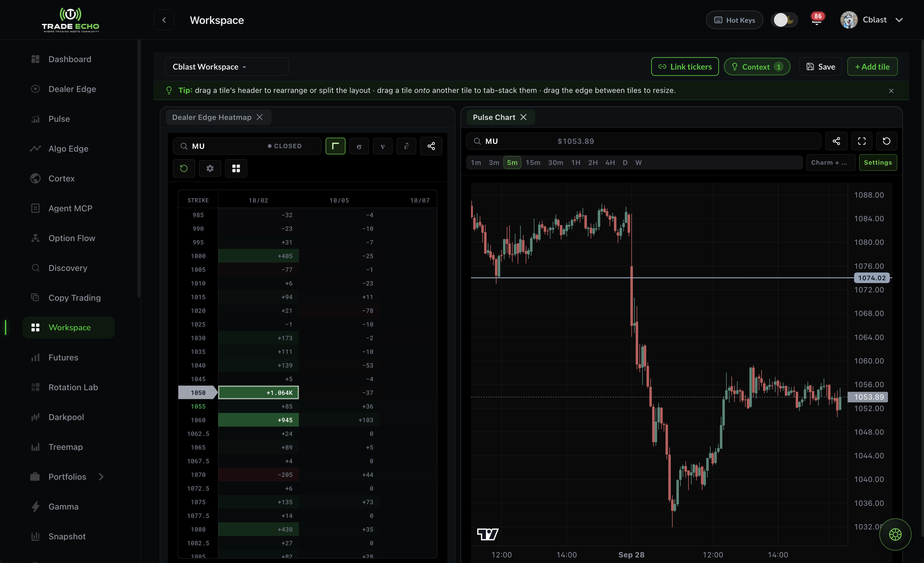Switch chart to 15m timeframe
The height and width of the screenshot is (563, 924).
tap(533, 162)
